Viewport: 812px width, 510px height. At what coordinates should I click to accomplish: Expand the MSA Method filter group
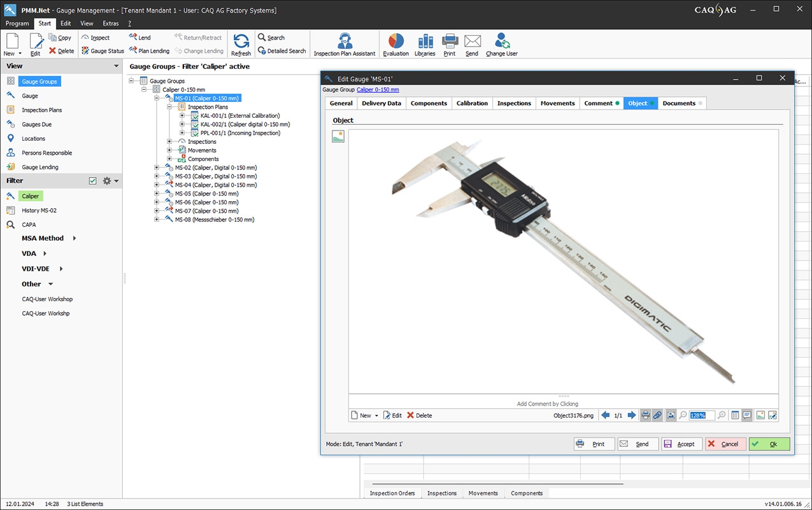[x=75, y=238]
